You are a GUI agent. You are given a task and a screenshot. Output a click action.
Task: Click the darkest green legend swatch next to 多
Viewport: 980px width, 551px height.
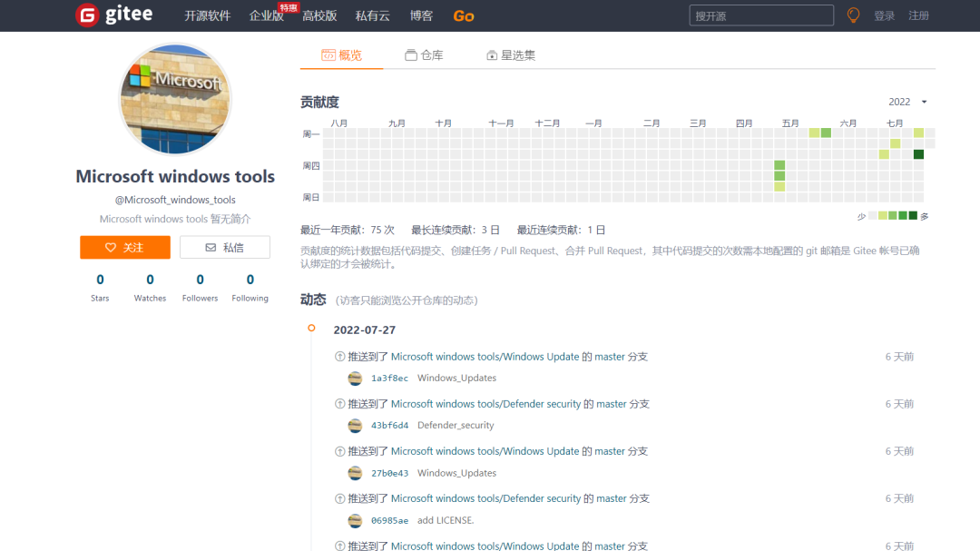(x=913, y=216)
